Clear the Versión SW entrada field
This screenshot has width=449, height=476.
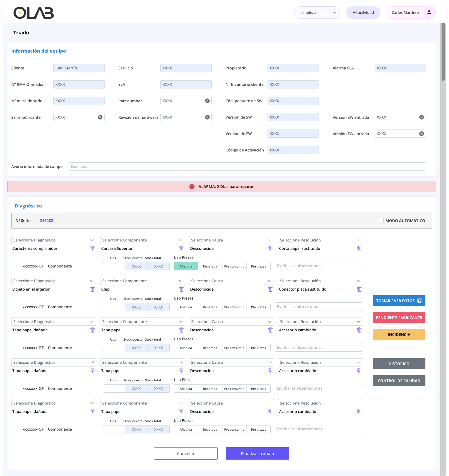pos(422,117)
